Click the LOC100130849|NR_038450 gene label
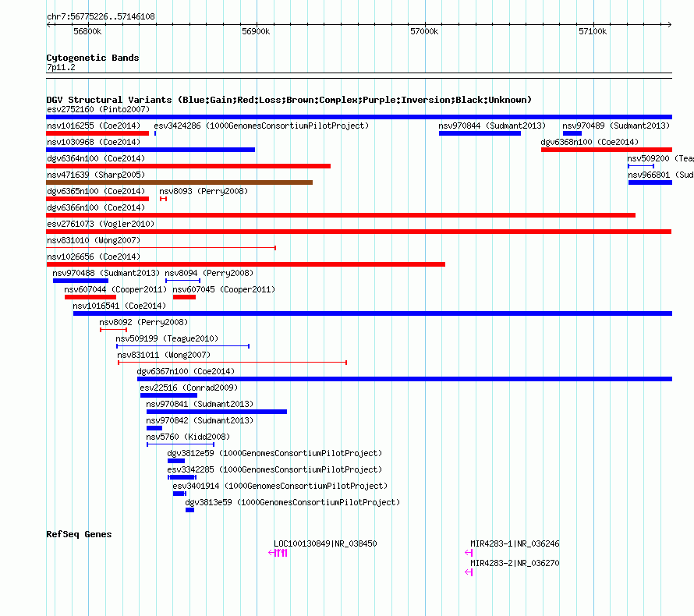Image resolution: width=694 pixels, height=616 pixels. (325, 543)
